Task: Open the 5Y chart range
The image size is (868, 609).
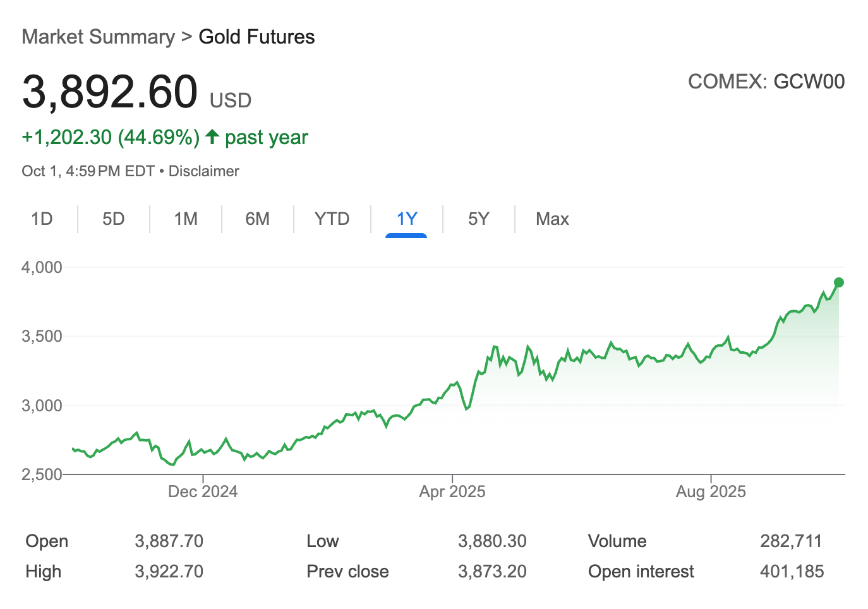Action: coord(478,219)
